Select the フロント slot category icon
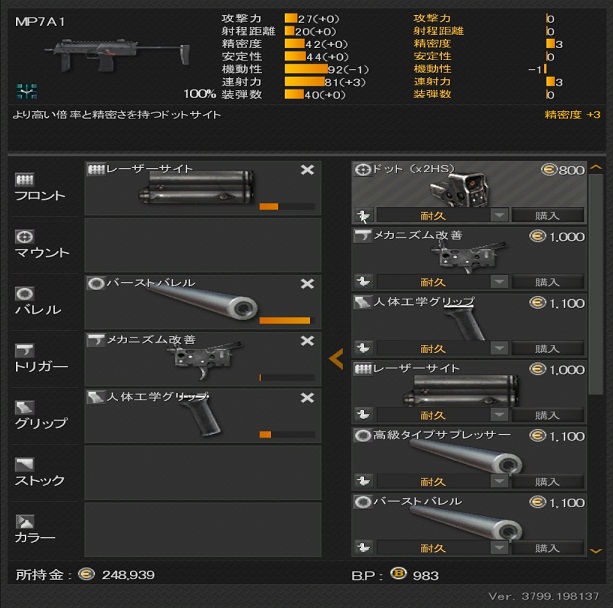 [25, 179]
